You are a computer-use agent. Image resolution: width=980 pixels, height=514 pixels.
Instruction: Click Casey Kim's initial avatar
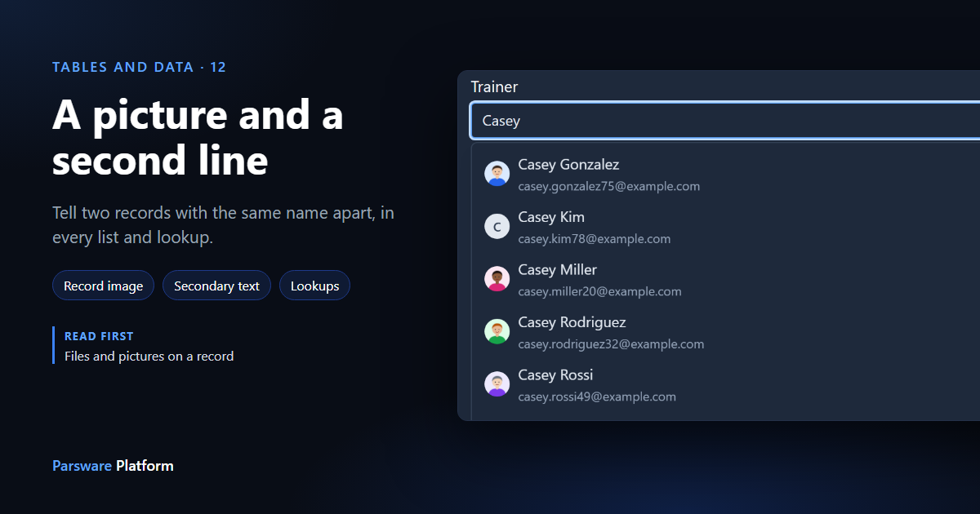coord(497,227)
